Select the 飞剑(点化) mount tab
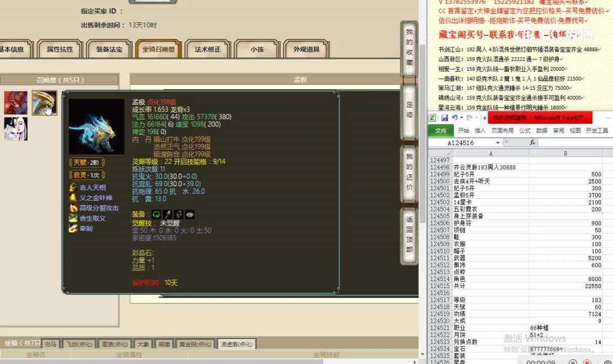Image resolution: width=613 pixels, height=364 pixels. pyautogui.click(x=79, y=344)
